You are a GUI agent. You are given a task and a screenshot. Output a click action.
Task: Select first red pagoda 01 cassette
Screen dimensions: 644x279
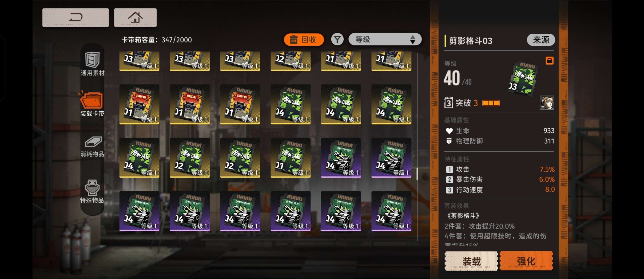click(x=139, y=104)
